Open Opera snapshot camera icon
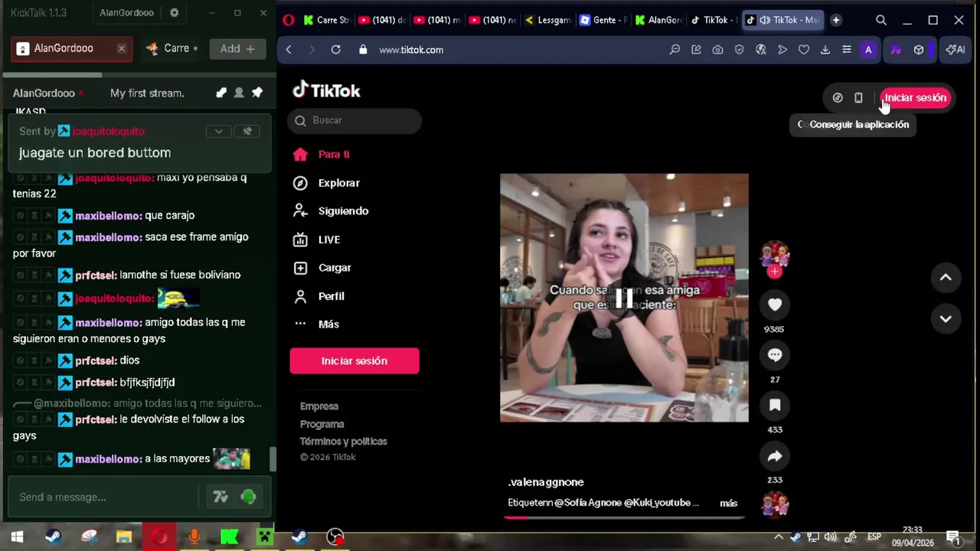This screenshot has width=980, height=551. click(717, 50)
